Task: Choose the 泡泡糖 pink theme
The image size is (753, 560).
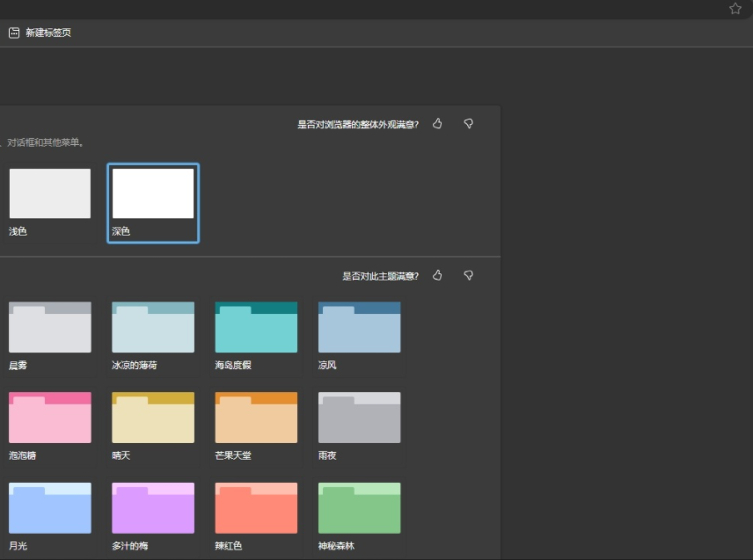Action: pyautogui.click(x=50, y=426)
